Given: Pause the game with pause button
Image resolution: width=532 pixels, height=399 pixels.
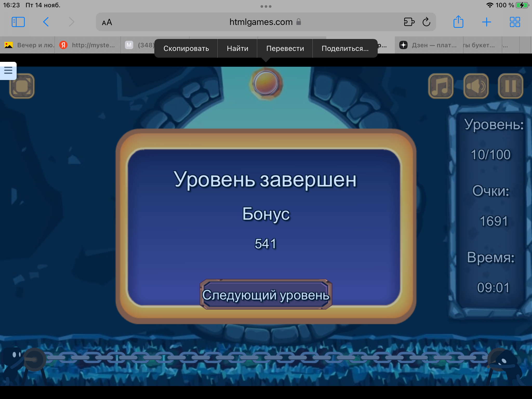Looking at the screenshot, I should pos(510,86).
